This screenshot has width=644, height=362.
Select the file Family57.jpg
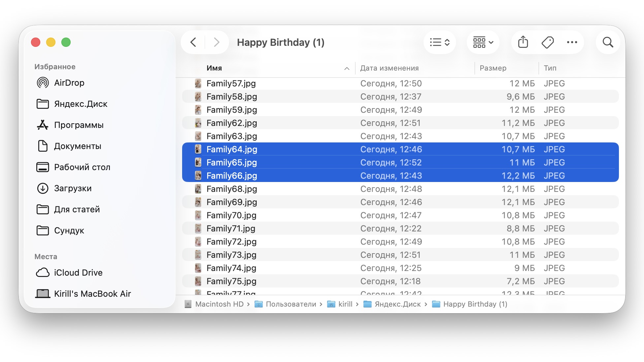[x=400, y=83]
